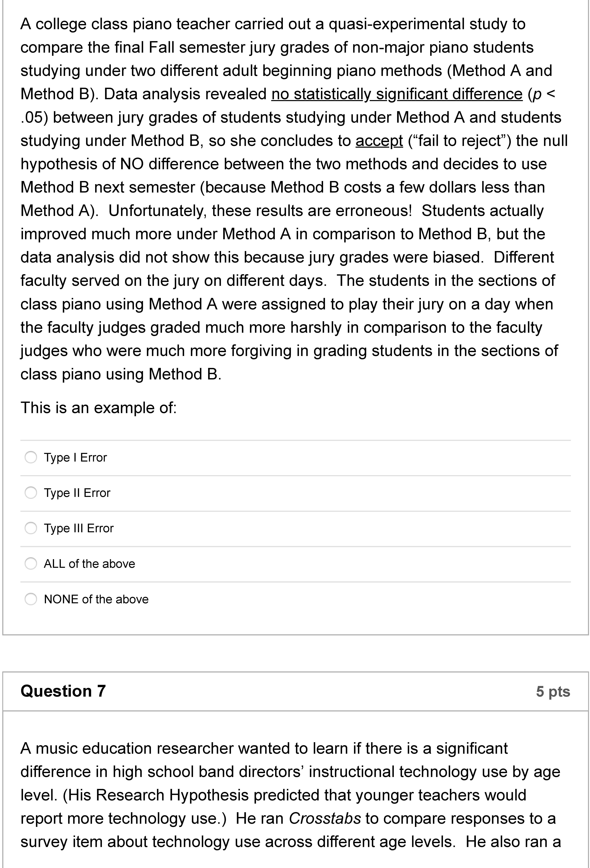Click the 5 pts label
The image size is (590, 868).
point(553,692)
